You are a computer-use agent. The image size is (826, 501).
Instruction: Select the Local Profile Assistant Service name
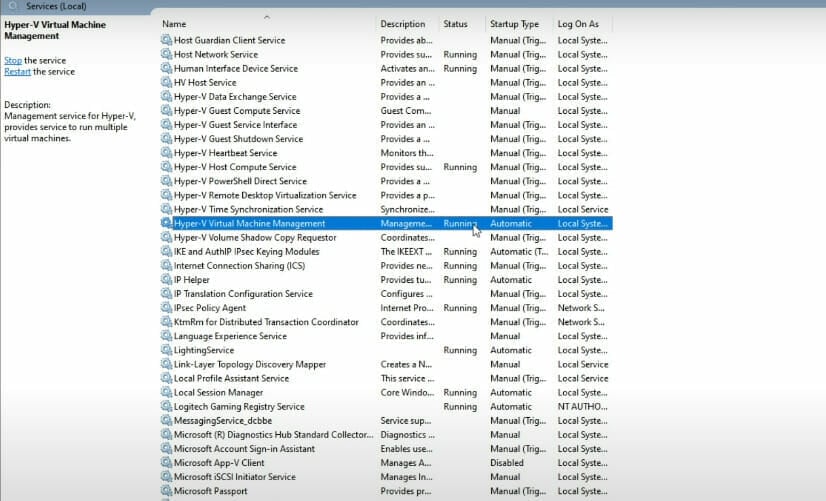[x=231, y=379]
